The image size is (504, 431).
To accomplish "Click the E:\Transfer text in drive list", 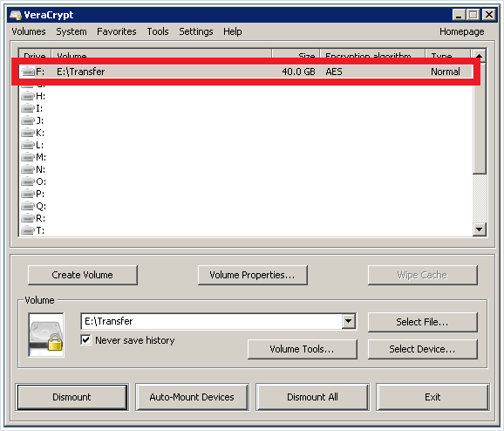I will pos(81,72).
